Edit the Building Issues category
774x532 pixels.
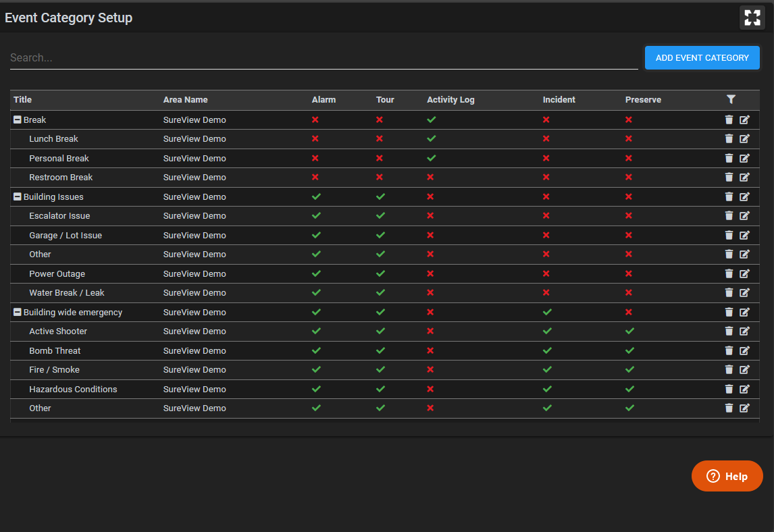coord(744,196)
